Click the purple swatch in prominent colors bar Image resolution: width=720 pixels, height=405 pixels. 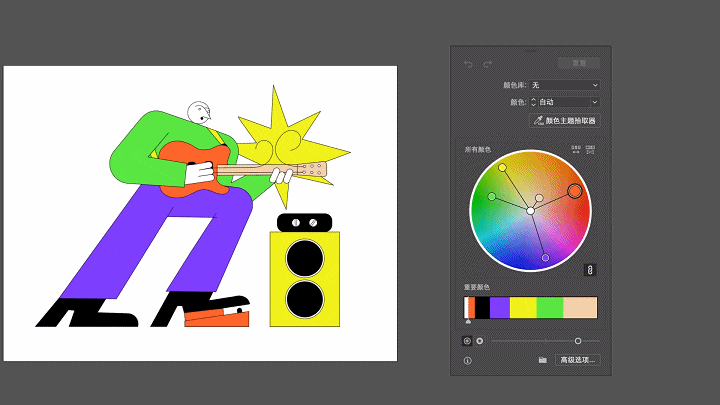tap(499, 307)
